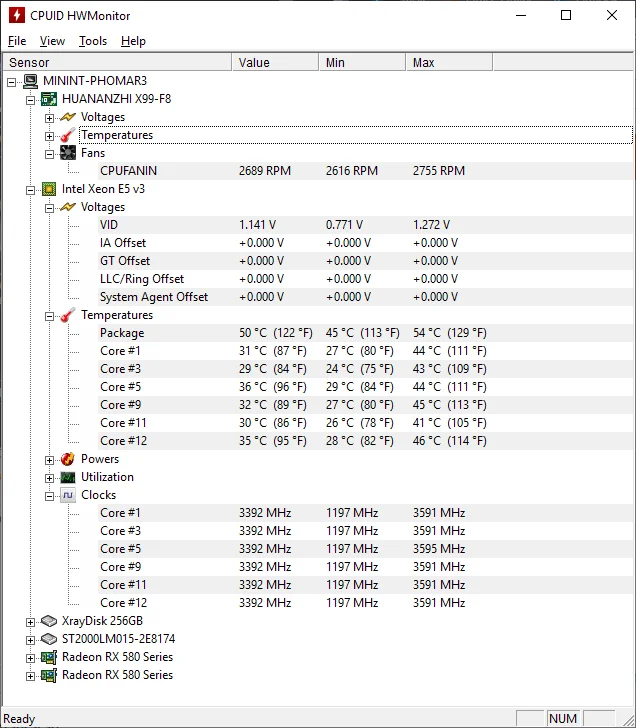Viewport: 636px width, 728px height.
Task: Select the LLC/Ring Offset row
Action: coord(365,279)
